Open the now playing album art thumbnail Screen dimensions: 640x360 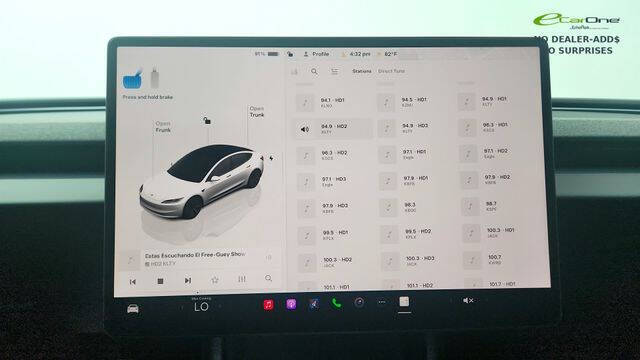pos(131,260)
